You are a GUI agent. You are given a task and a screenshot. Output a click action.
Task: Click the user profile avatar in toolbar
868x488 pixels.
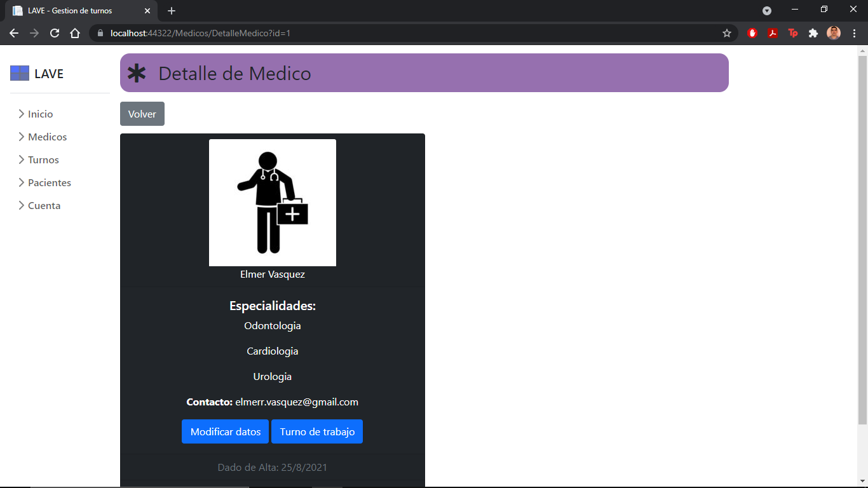[x=833, y=33]
